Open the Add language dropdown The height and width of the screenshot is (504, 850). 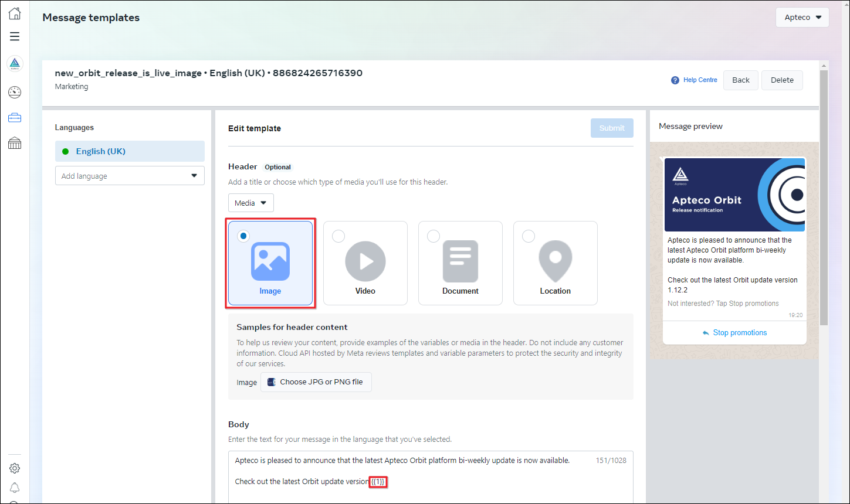pos(130,176)
